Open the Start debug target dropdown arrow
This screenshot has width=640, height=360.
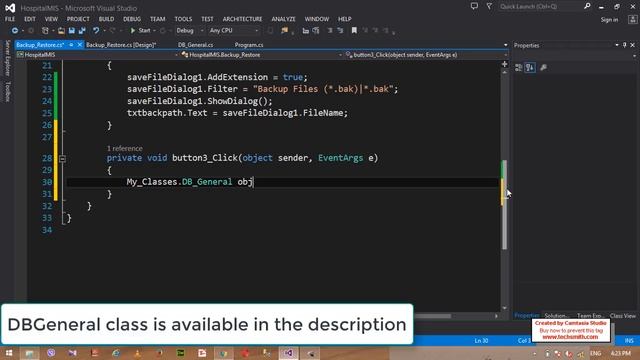coord(154,31)
